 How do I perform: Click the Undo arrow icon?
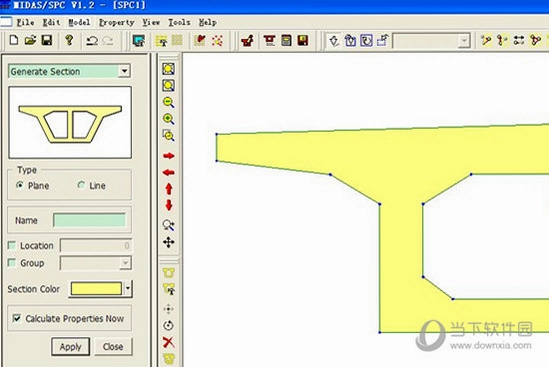[x=92, y=41]
